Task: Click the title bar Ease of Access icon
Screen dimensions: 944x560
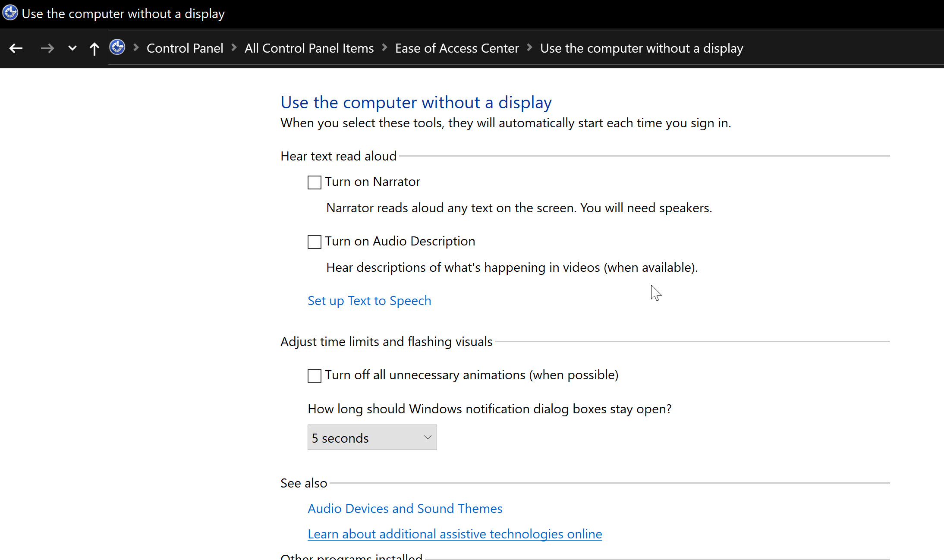Action: click(x=10, y=13)
